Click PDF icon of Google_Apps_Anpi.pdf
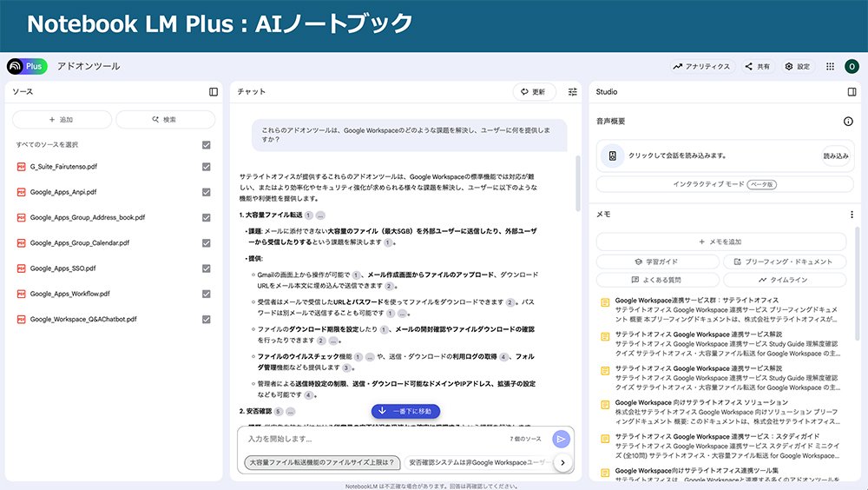 [21, 192]
